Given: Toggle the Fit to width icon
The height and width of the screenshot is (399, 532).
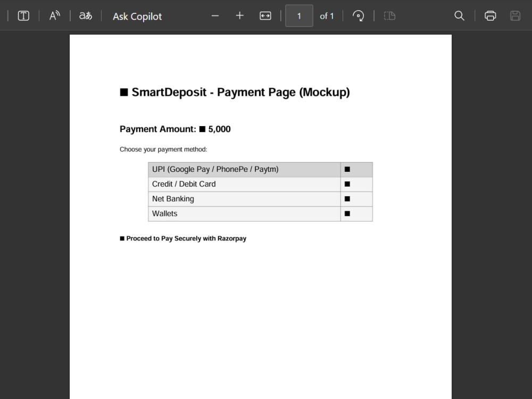Looking at the screenshot, I should point(265,16).
